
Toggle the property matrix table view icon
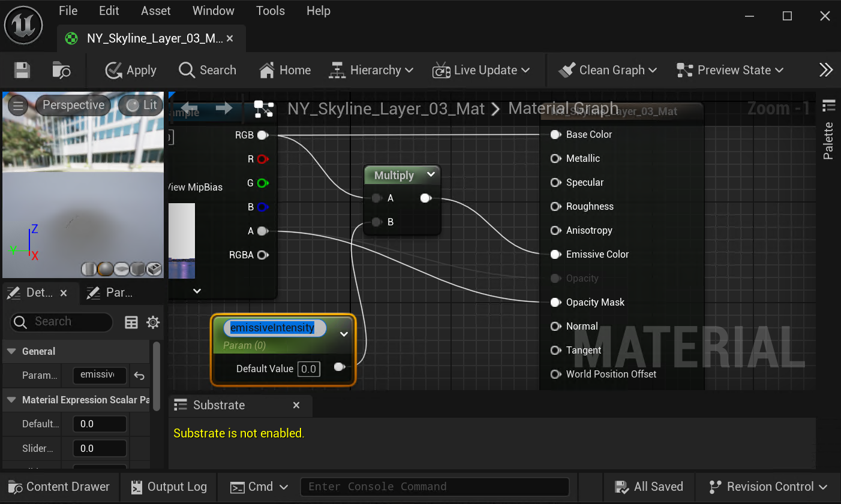(x=131, y=322)
